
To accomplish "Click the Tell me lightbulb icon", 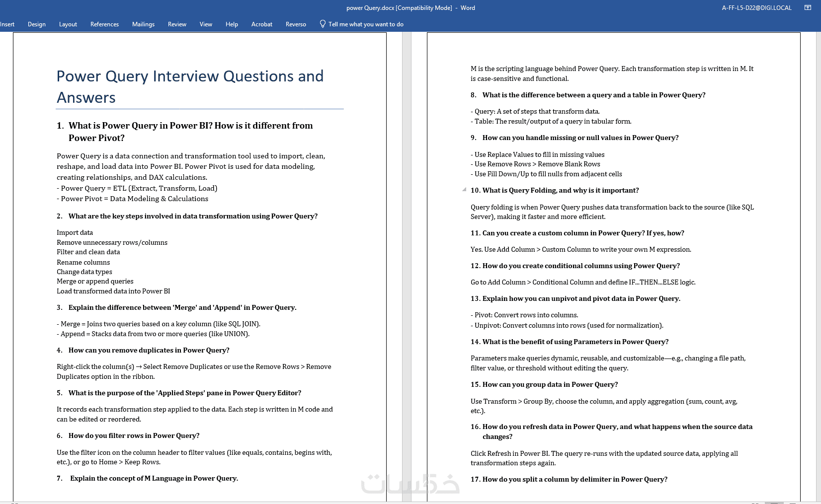I will click(323, 24).
